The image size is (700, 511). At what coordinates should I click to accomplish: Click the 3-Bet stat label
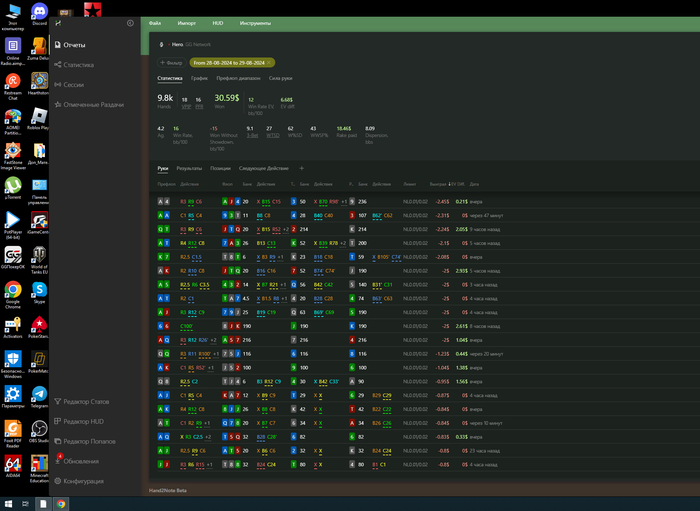[x=252, y=135]
